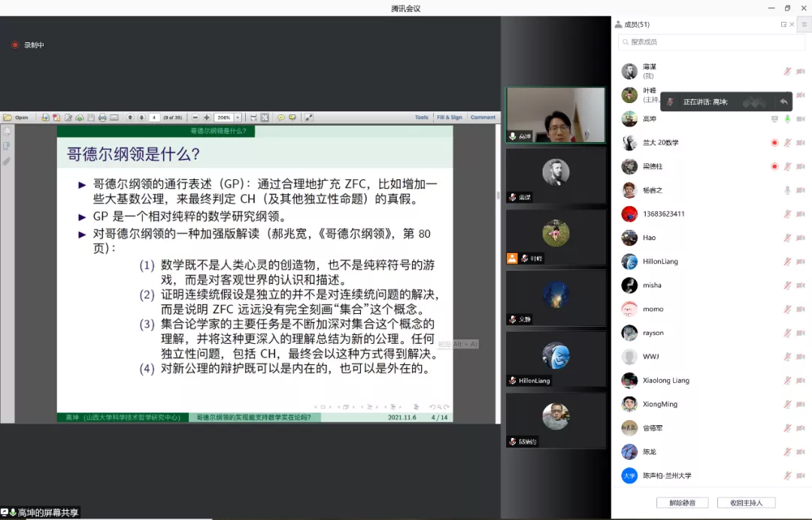Click the print icon in PDF toolbar
Screen dimensions: 812x520
point(102,117)
